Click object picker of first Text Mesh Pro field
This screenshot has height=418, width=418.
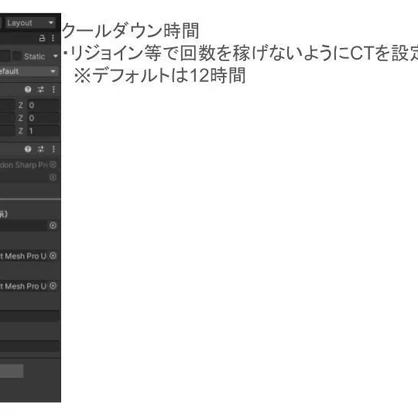(x=53, y=256)
